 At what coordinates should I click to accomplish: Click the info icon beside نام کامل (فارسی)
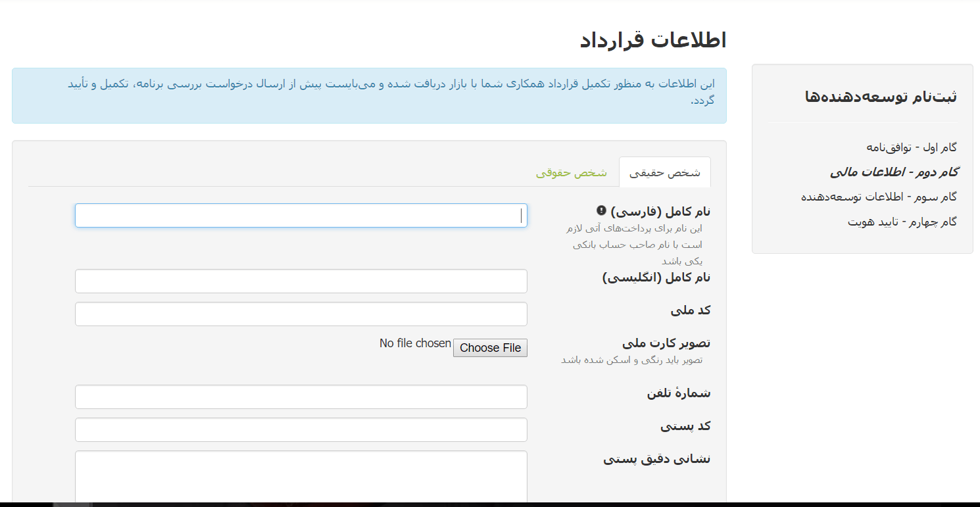pos(601,210)
